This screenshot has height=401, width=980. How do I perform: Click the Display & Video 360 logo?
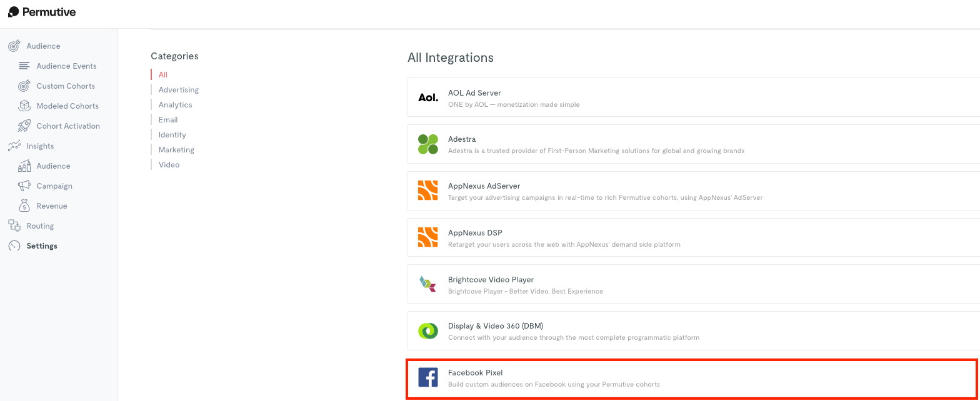point(428,330)
